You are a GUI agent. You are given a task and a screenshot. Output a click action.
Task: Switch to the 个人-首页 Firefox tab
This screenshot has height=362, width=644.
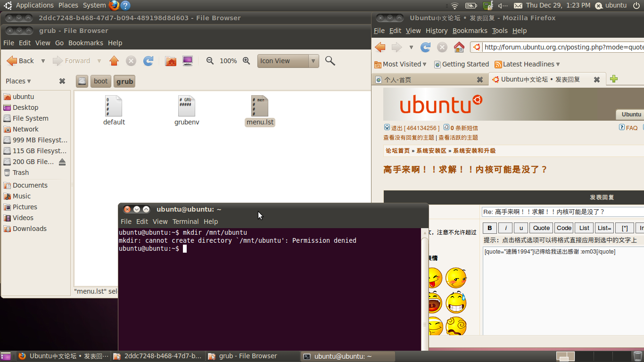click(429, 80)
